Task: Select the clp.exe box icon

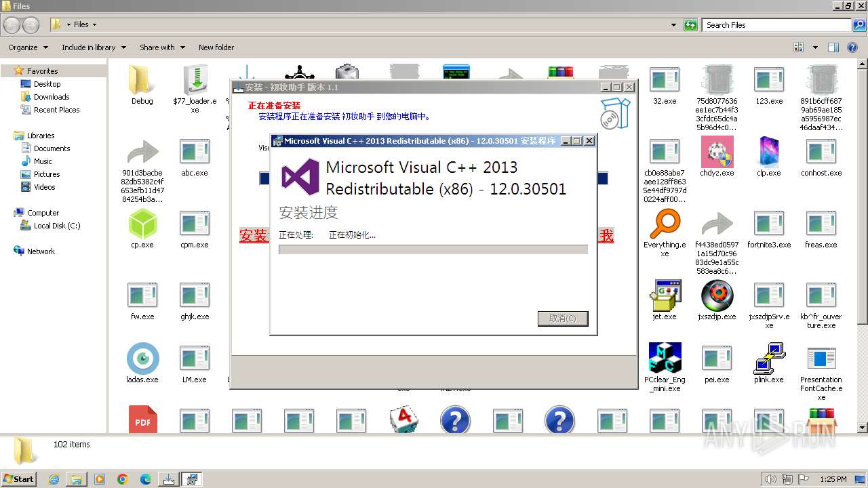Action: pos(769,152)
